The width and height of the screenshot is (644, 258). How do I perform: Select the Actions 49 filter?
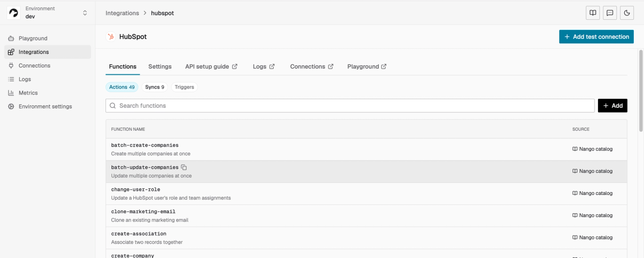(x=122, y=87)
